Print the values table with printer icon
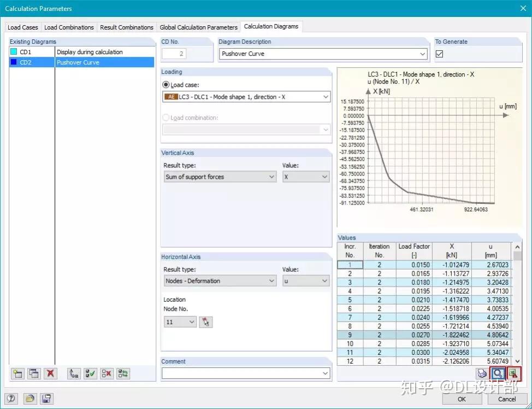 [482, 373]
